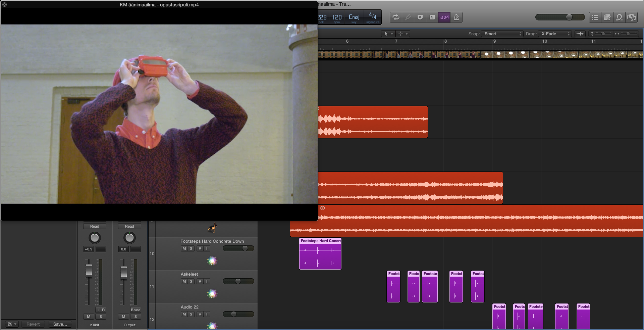The width and height of the screenshot is (644, 330).
Task: Open the gear action menu in library
Action: [x=12, y=324]
